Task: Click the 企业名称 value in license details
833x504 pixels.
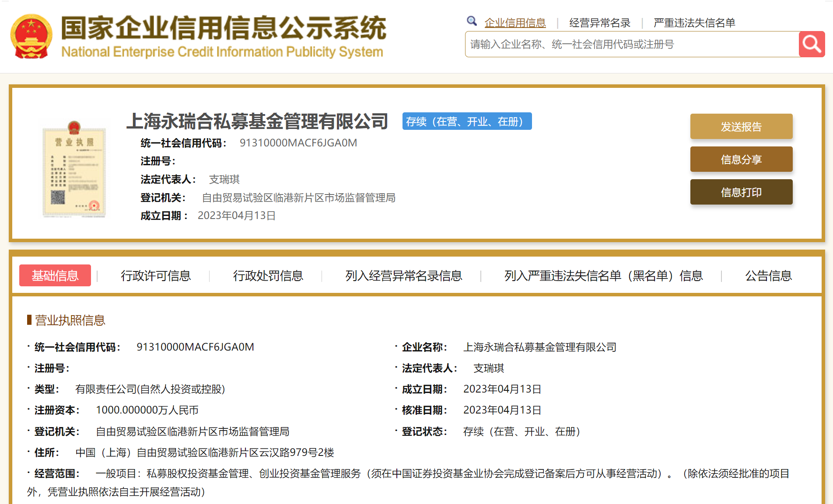Action: pos(540,347)
